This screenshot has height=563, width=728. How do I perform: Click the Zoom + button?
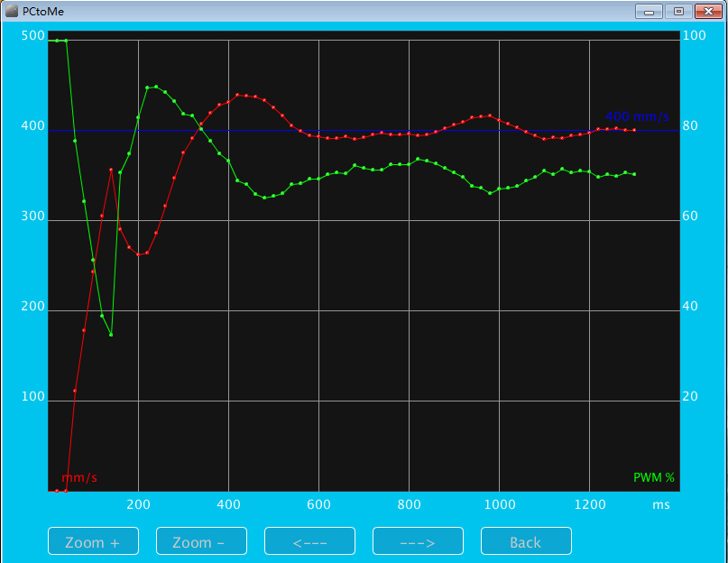click(93, 541)
